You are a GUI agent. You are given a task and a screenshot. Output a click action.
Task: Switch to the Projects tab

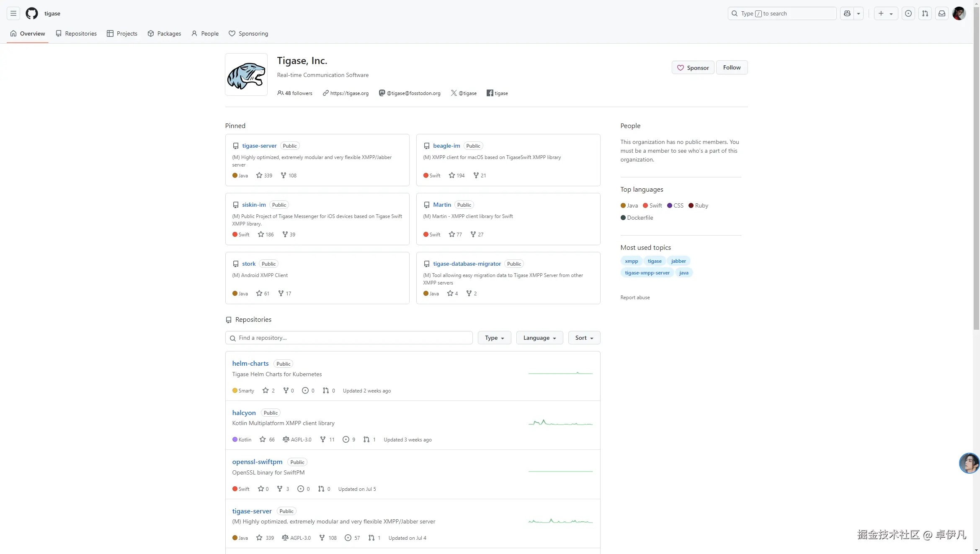pos(122,33)
